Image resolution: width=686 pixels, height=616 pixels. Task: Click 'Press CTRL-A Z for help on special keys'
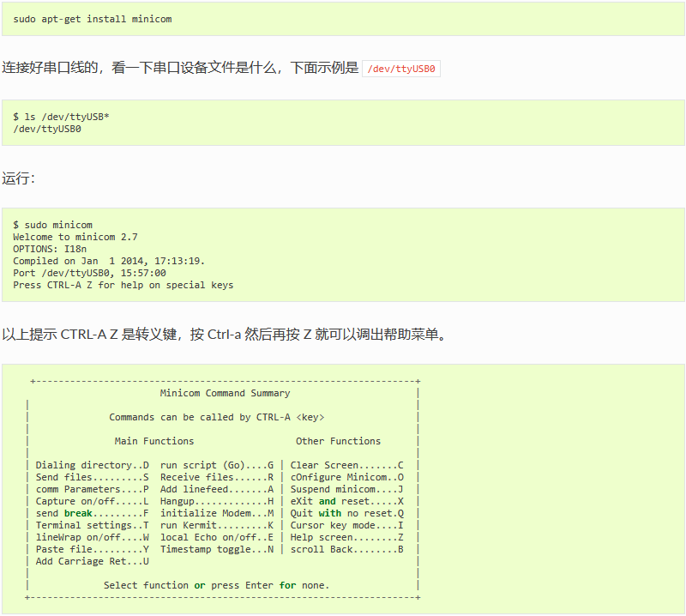[123, 285]
